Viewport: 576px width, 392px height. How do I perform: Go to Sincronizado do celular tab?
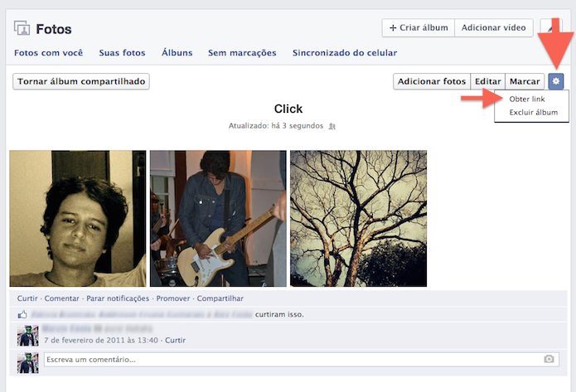click(x=345, y=53)
